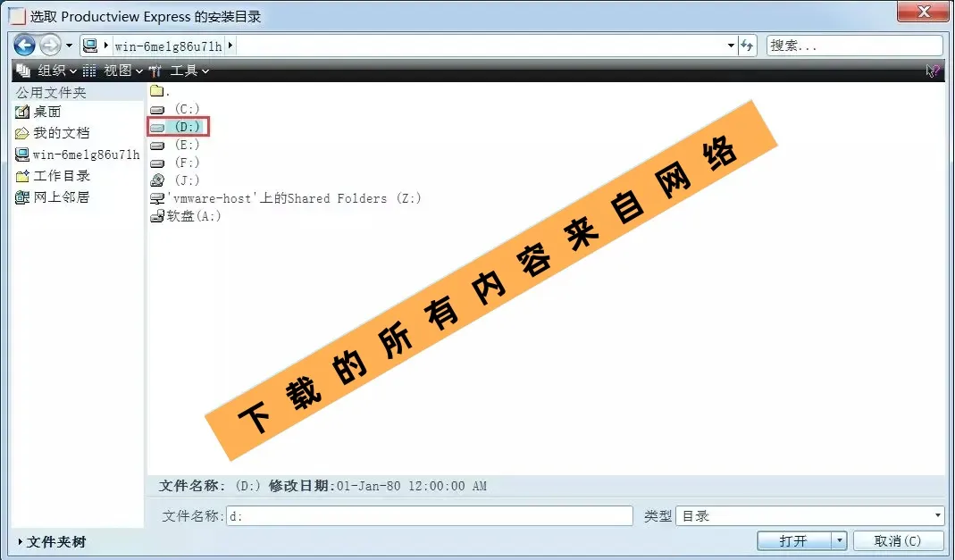
Task: Select 网上邻居 in common folders
Action: (x=61, y=197)
